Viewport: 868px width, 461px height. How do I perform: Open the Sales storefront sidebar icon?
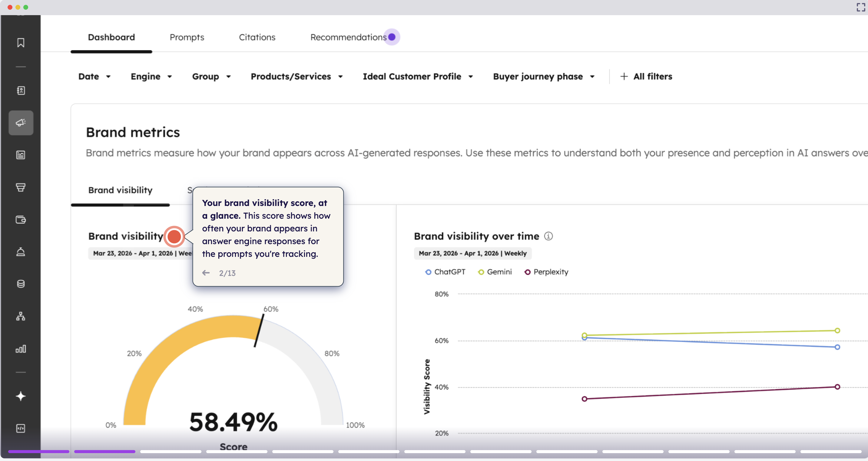point(21,187)
